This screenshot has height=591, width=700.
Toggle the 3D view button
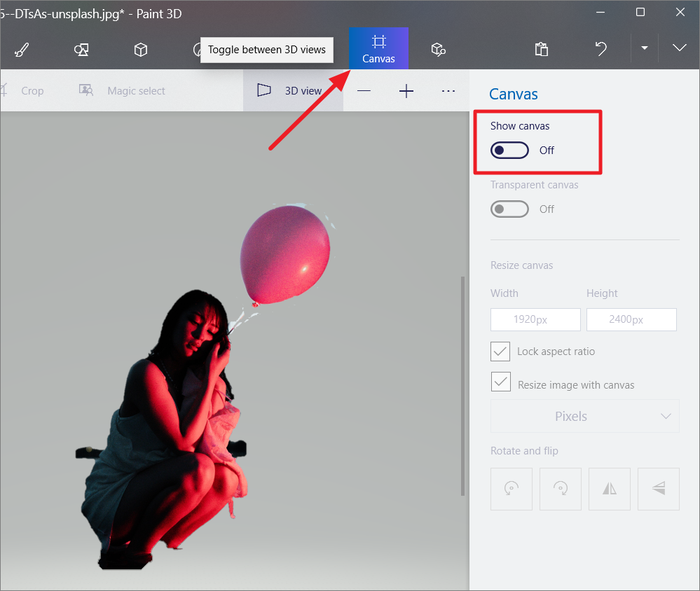pos(293,90)
